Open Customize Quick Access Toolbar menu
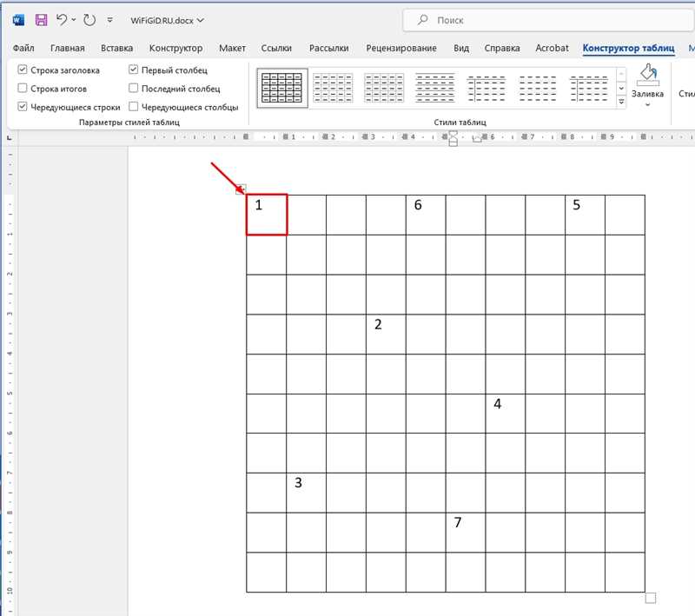 (110, 20)
